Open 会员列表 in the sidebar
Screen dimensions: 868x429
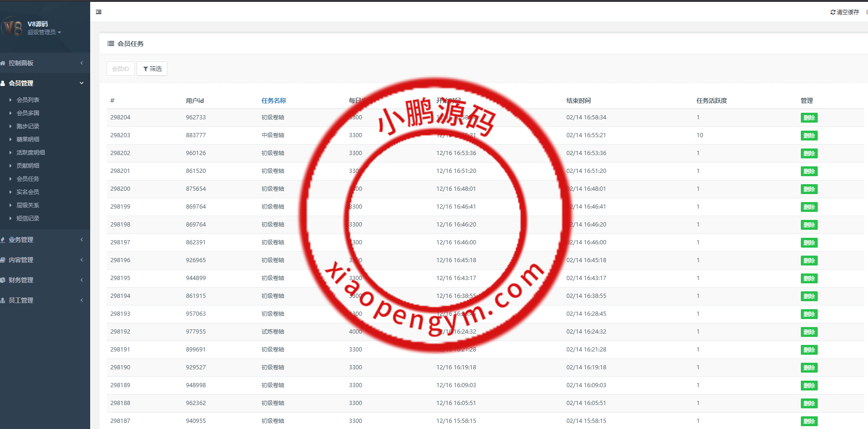point(28,100)
